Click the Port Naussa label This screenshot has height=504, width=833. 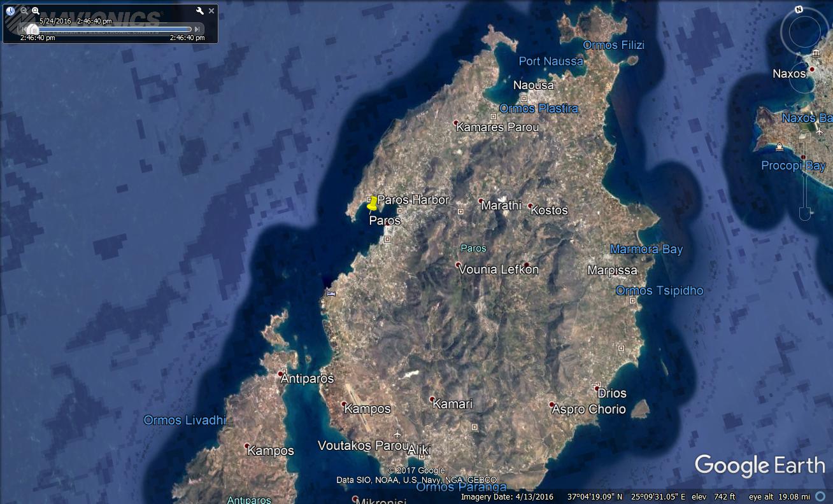[551, 61]
